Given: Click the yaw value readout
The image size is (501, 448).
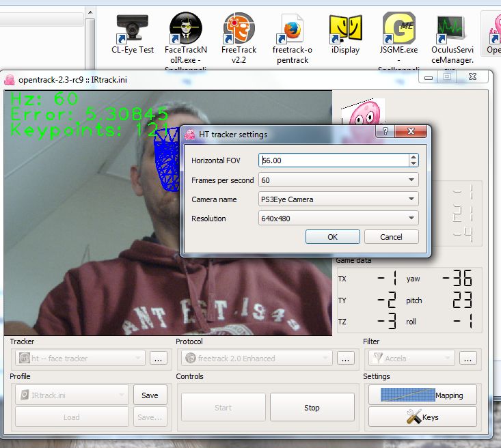Looking at the screenshot, I should coord(457,279).
